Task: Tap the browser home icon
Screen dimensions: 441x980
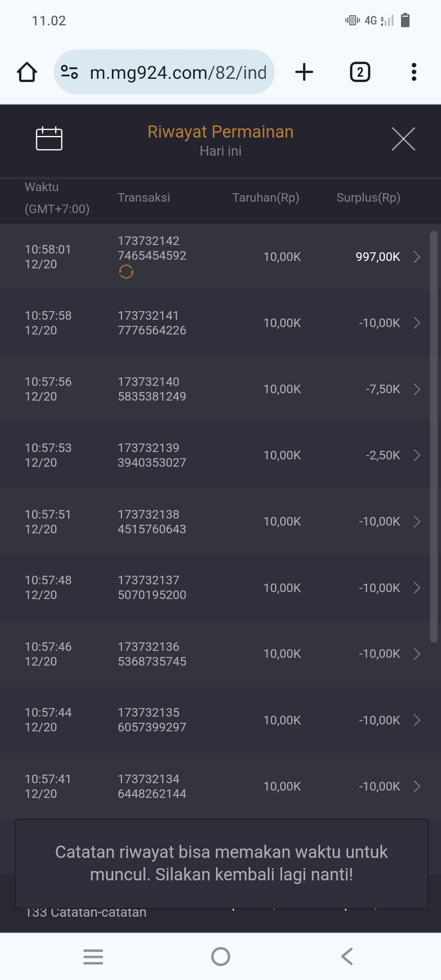Action: [x=27, y=72]
